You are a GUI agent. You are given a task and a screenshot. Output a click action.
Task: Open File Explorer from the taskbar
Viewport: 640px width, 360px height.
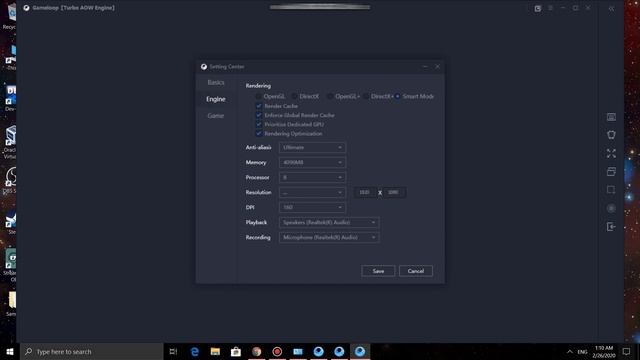pos(215,351)
